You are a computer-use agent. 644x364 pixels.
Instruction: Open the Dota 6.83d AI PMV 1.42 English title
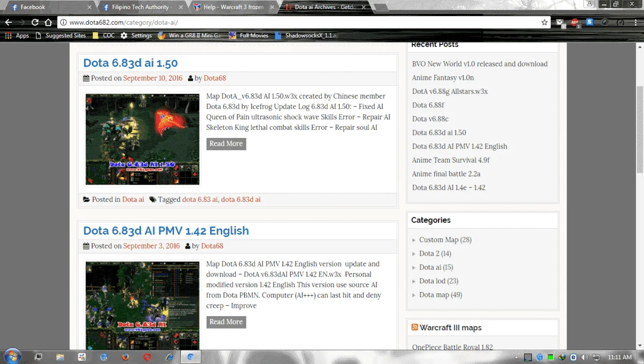(166, 230)
